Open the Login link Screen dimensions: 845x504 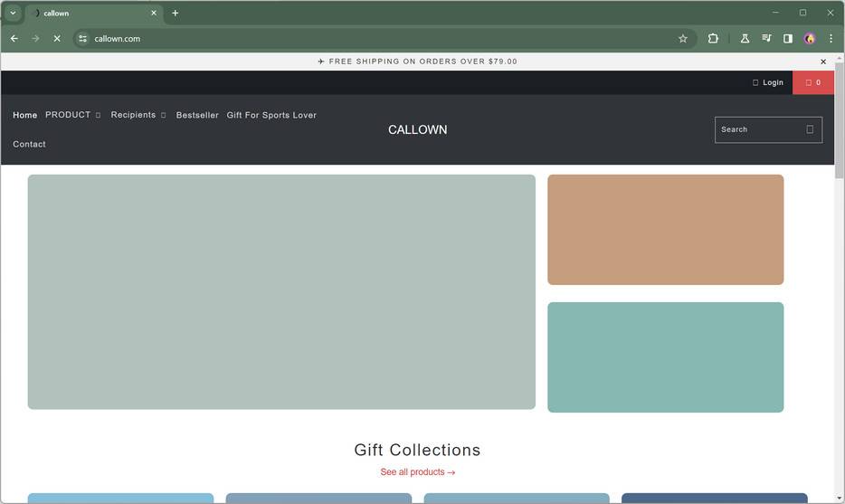768,82
